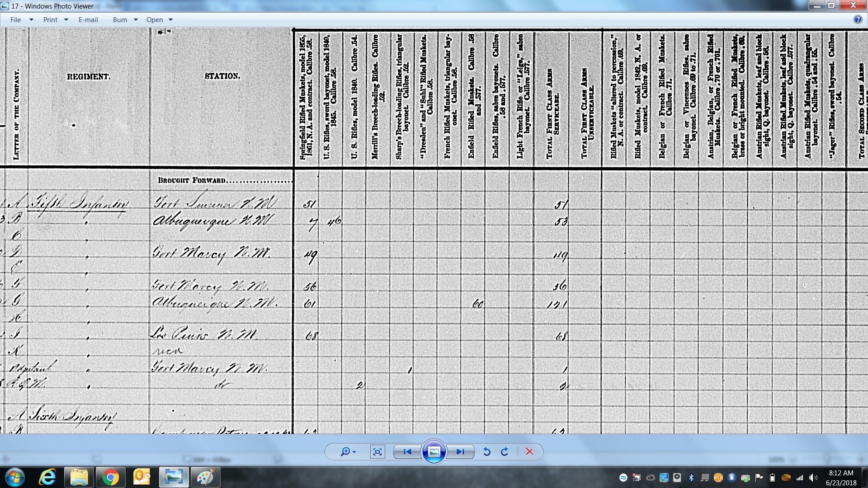Go to the previous photo
Viewport: 868px width, 488px height.
pos(407,452)
